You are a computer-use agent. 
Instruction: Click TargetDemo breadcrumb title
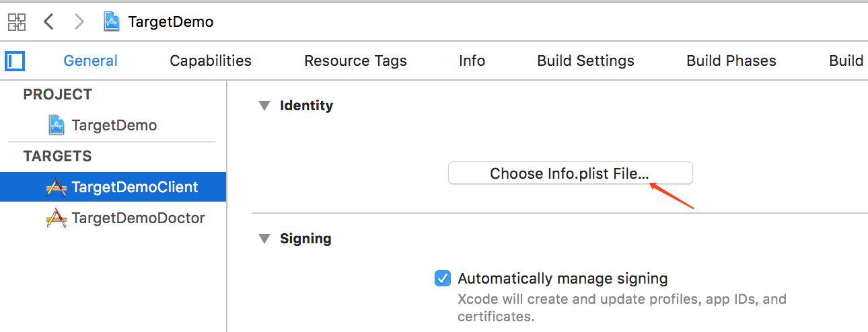click(x=171, y=22)
